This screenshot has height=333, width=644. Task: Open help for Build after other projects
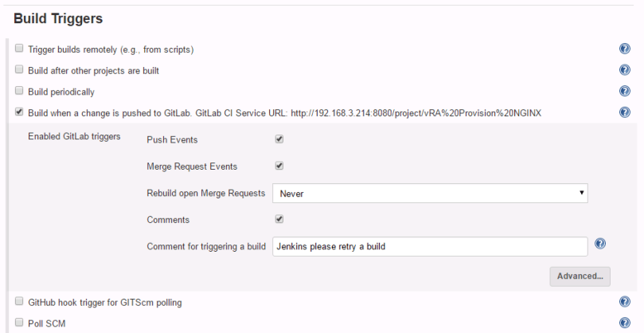(625, 70)
